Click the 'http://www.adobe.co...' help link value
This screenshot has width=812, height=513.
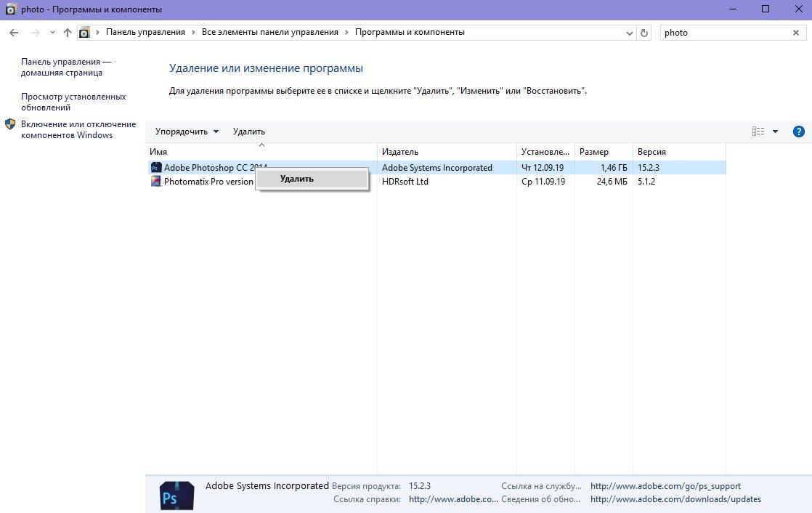(453, 499)
